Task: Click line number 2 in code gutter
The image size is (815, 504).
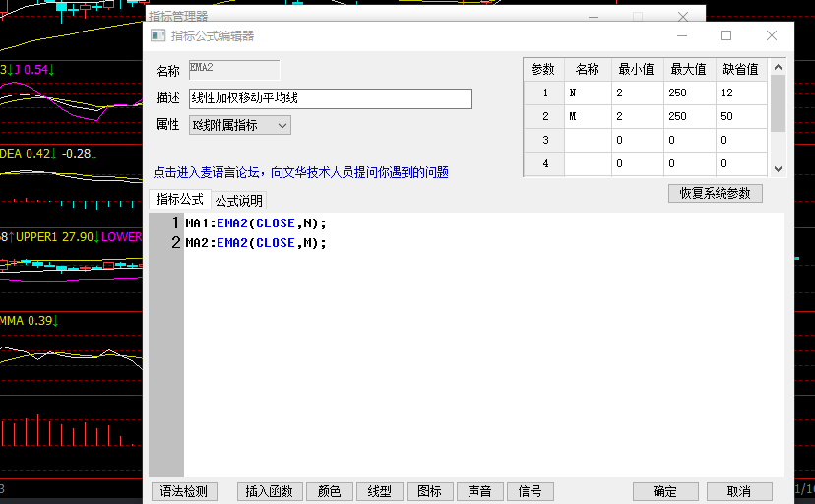Action: pos(175,242)
